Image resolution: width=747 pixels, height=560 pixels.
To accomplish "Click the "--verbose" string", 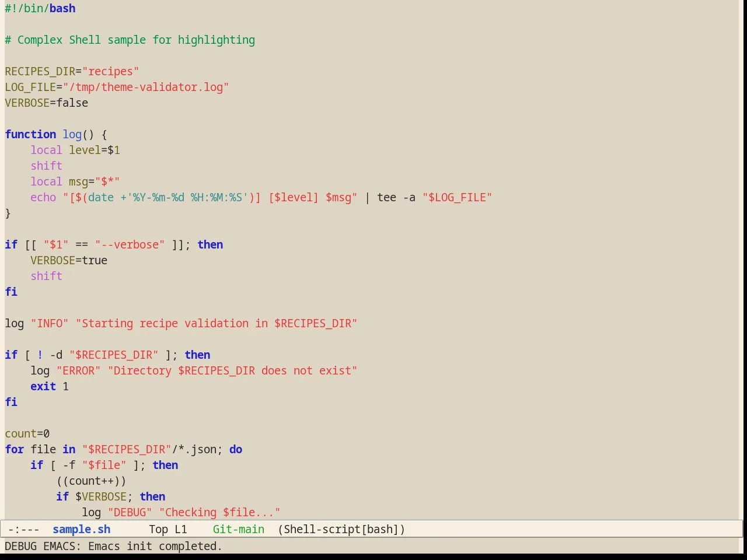I will [x=130, y=244].
